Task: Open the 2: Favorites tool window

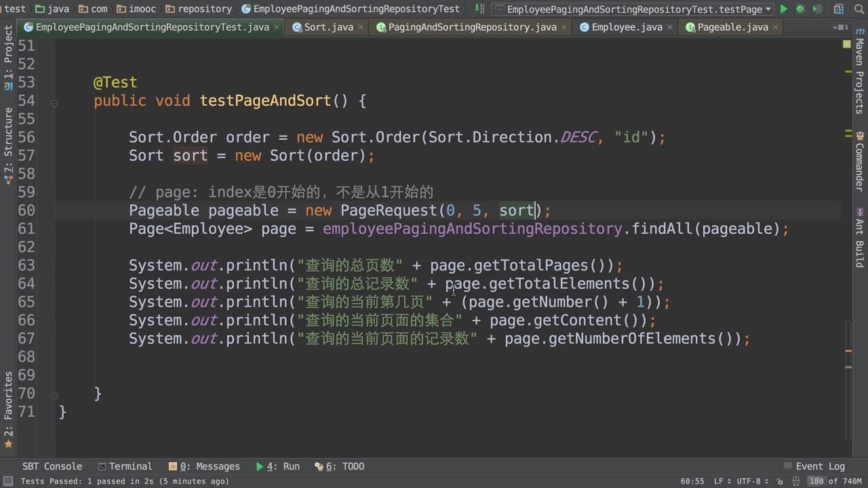Action: click(x=8, y=409)
